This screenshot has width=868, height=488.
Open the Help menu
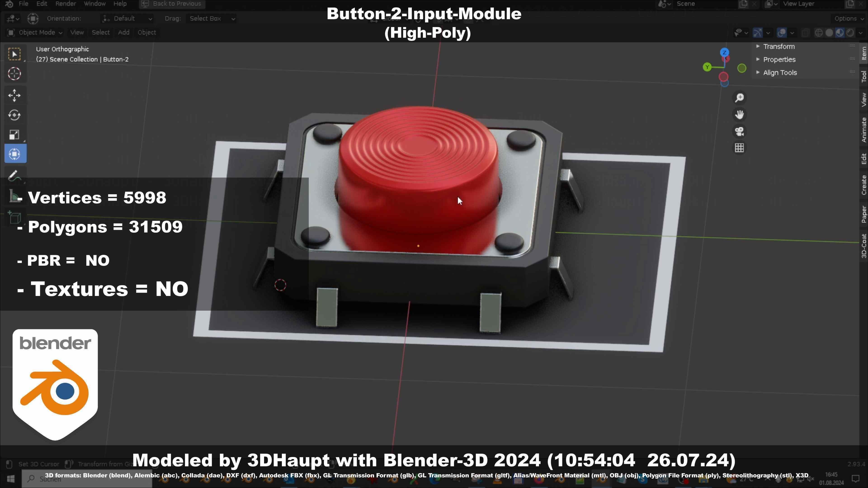(x=120, y=4)
